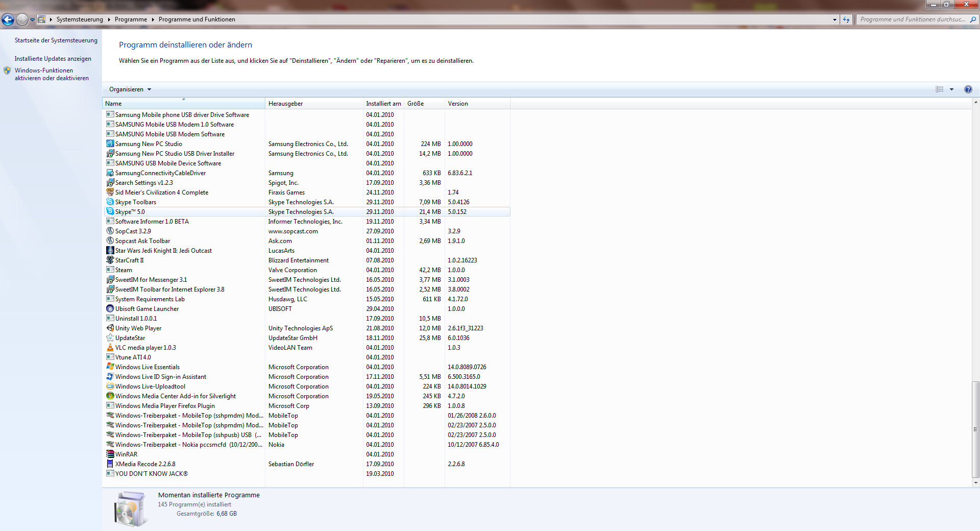The width and height of the screenshot is (980, 531).
Task: Click the StarCraft II icon
Action: 110,260
